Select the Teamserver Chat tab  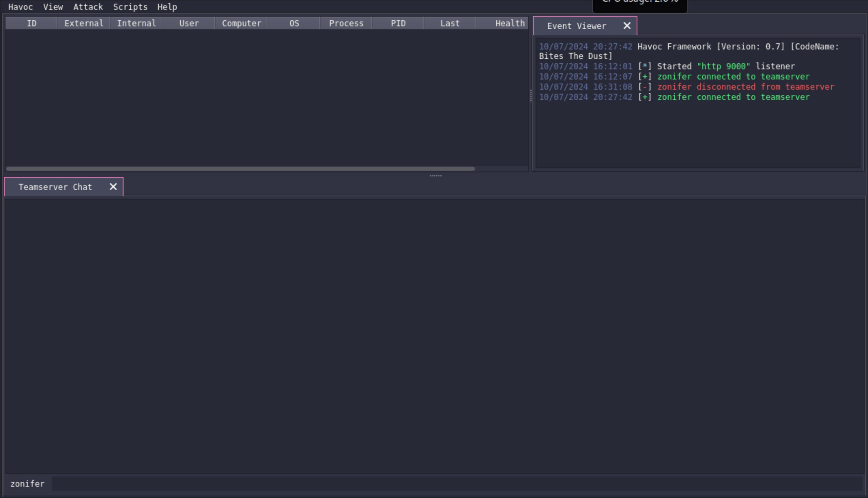[x=55, y=187]
